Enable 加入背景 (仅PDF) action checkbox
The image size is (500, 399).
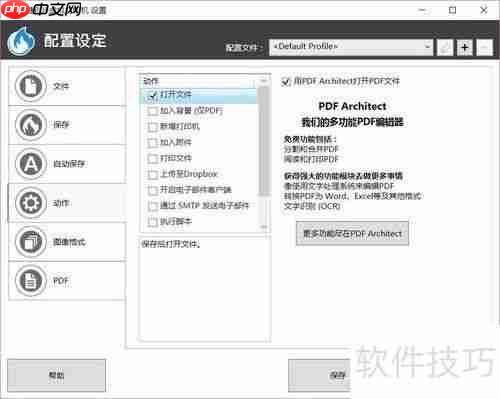coord(152,111)
